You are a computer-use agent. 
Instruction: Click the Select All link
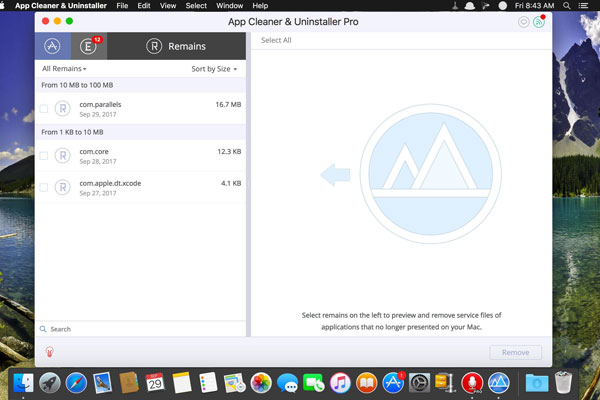click(x=276, y=40)
